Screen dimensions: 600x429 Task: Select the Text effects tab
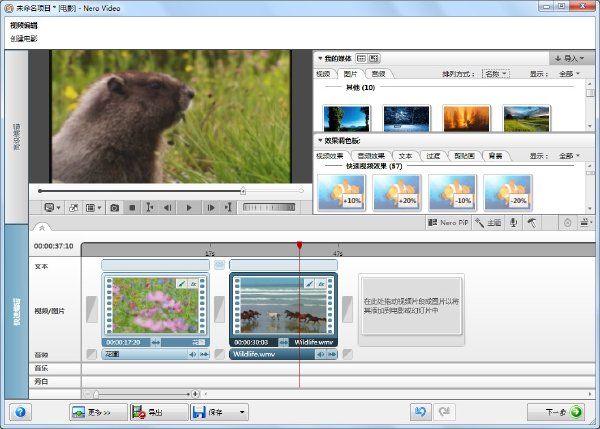pyautogui.click(x=405, y=156)
